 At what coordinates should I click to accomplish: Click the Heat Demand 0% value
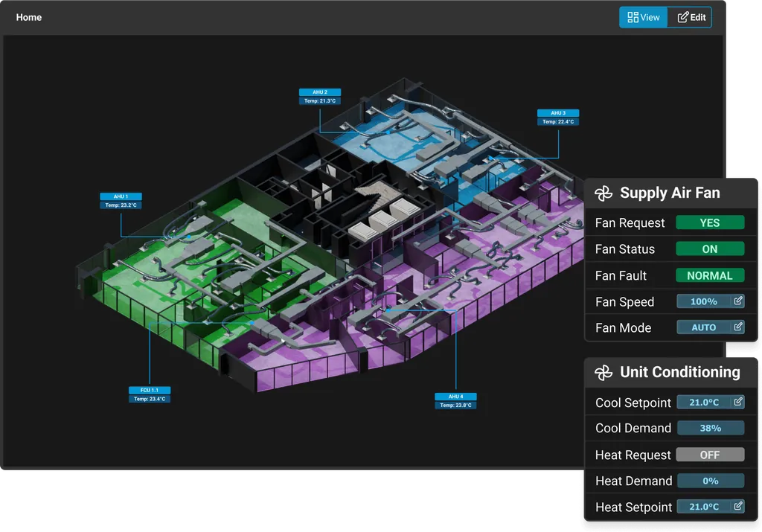(x=710, y=481)
